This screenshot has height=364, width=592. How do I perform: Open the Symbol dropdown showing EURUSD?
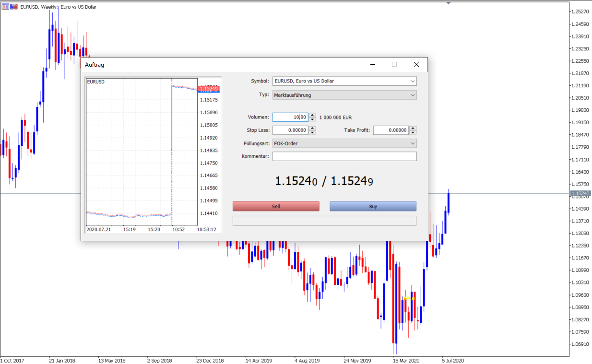(x=344, y=81)
